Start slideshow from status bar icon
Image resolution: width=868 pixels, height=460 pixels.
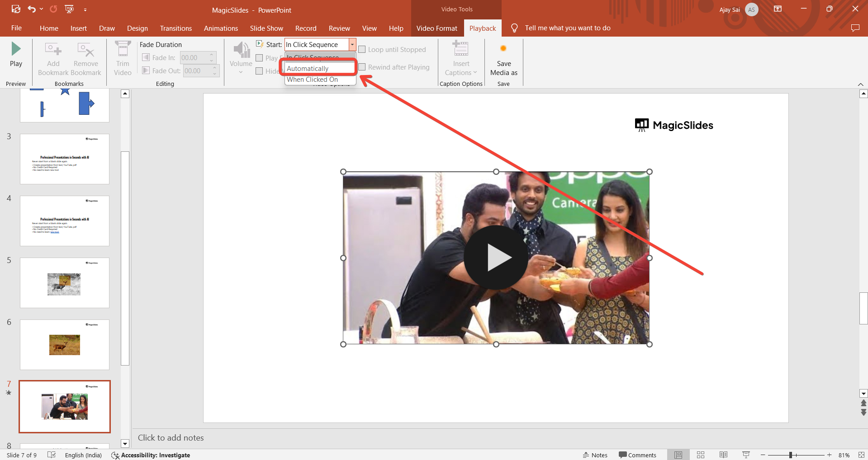tap(746, 455)
